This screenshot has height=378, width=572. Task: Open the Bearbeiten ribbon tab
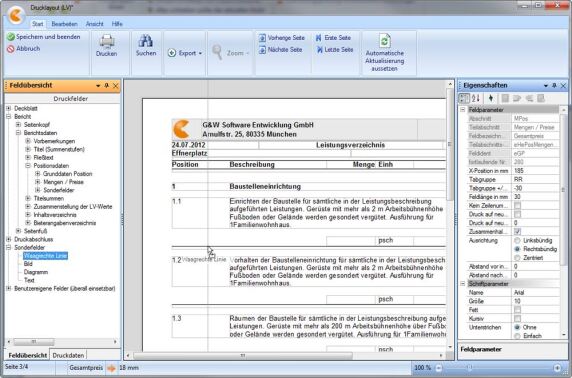65,24
